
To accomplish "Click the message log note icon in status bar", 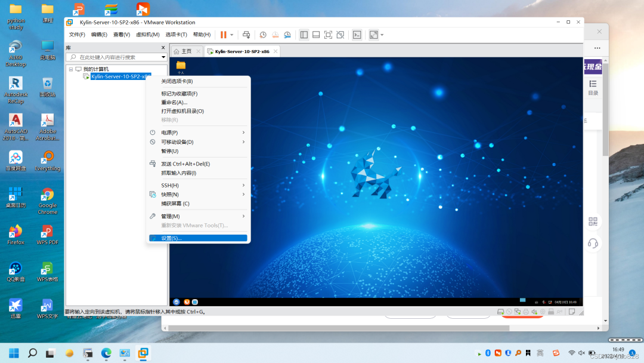I will (x=572, y=312).
